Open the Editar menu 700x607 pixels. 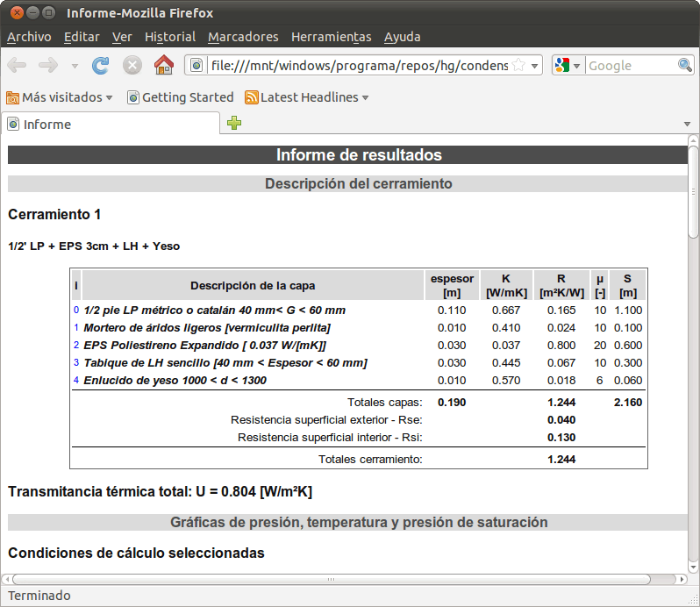pos(82,37)
